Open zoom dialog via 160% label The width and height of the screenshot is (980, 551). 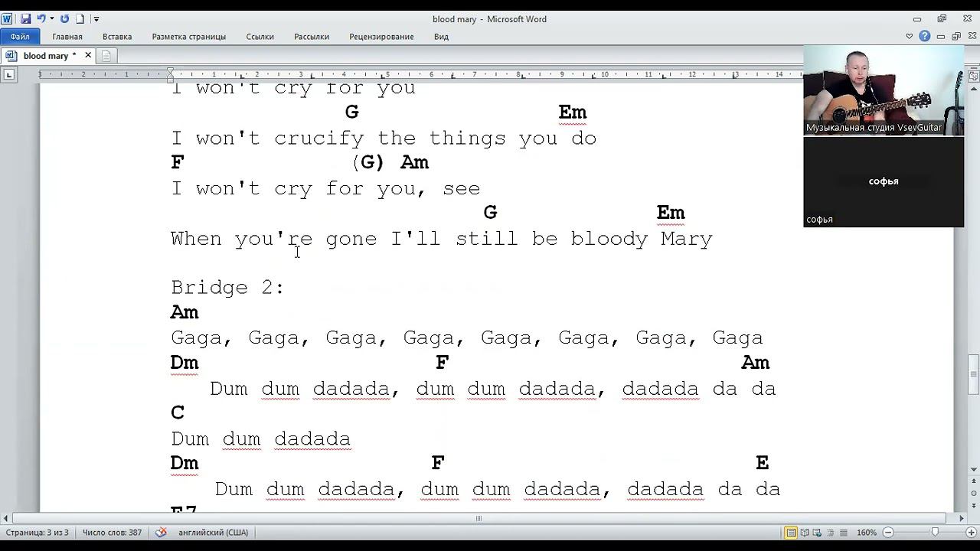coord(867,532)
